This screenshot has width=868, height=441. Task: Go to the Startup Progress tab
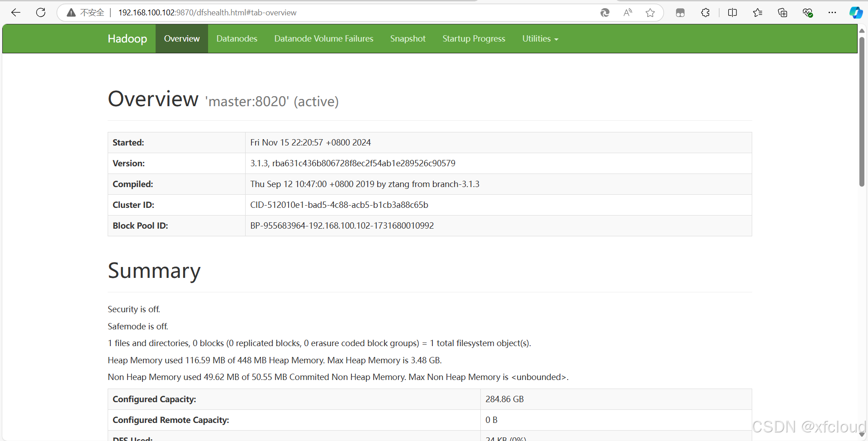click(474, 39)
